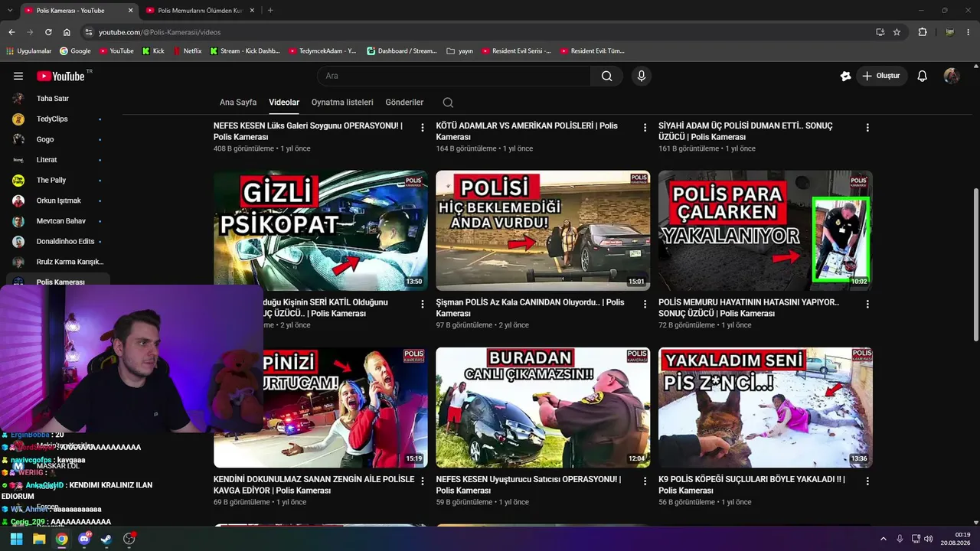Open Netflix bookmark in bookmarks bar
This screenshot has width=980, height=551.
pos(187,51)
